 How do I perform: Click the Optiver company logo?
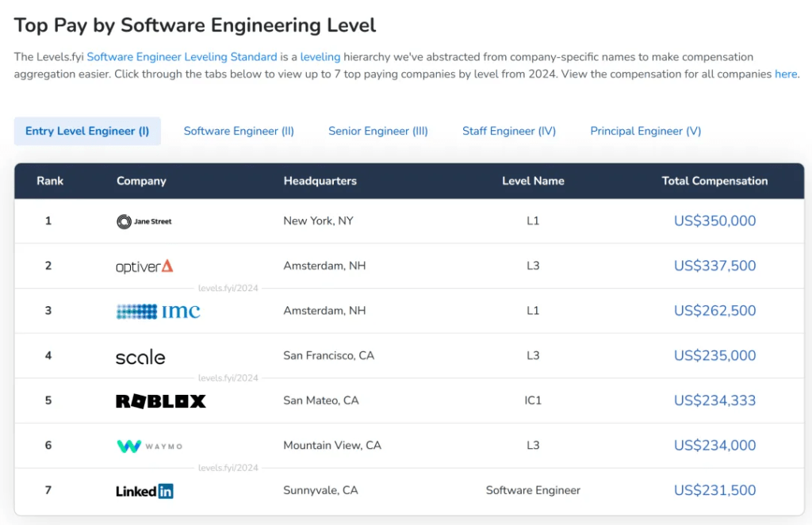(144, 266)
